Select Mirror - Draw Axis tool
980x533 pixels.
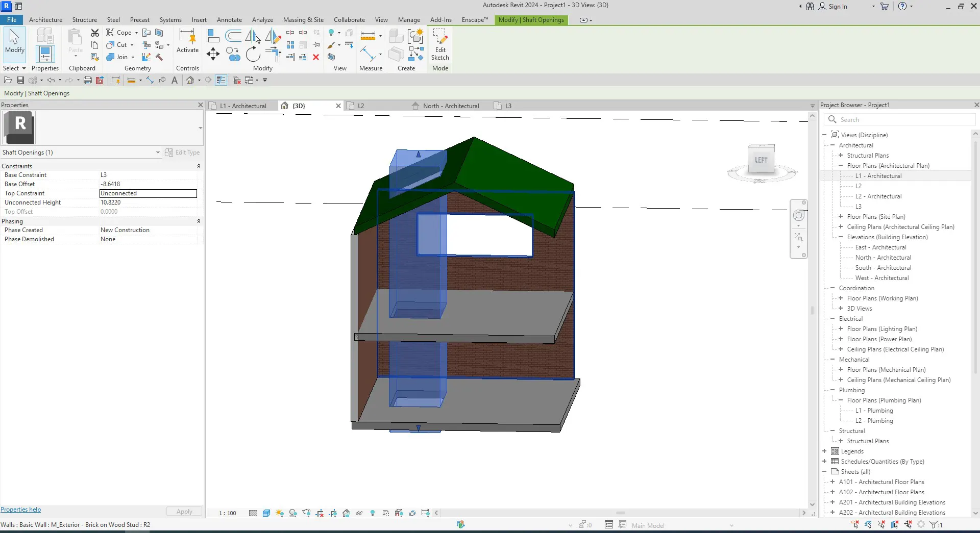[273, 36]
